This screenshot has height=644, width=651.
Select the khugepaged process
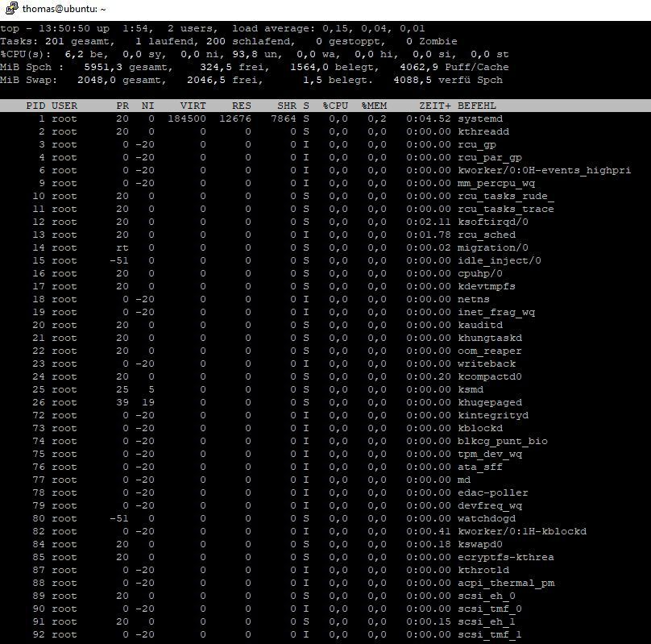(x=490, y=402)
